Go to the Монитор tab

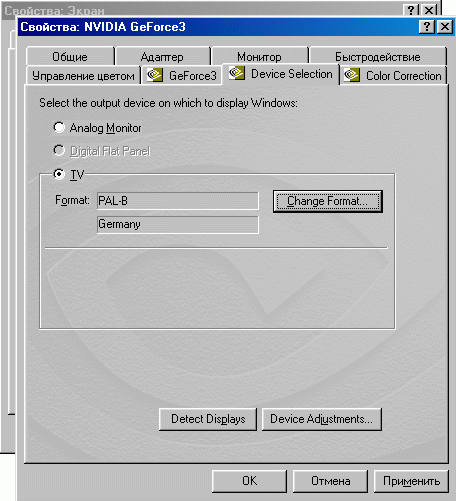259,57
